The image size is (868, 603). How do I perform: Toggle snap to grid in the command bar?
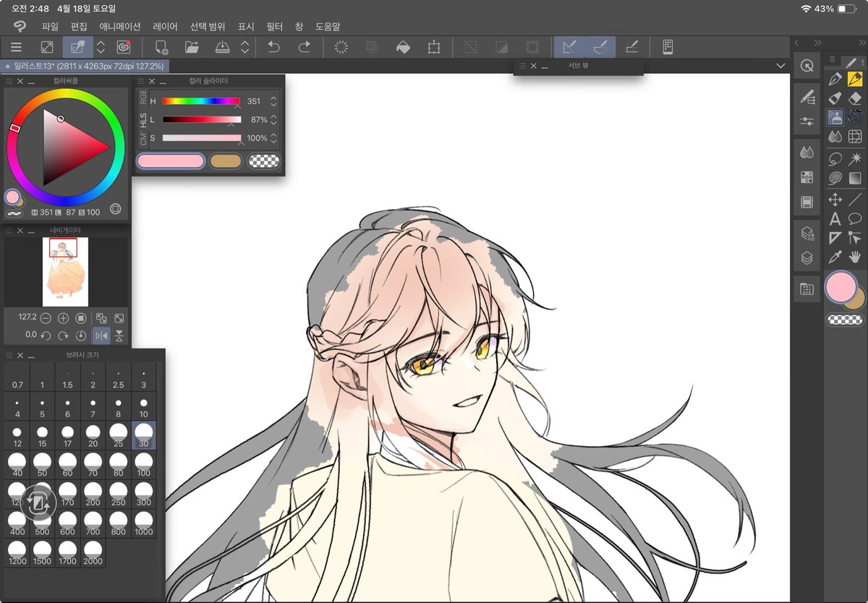click(631, 47)
